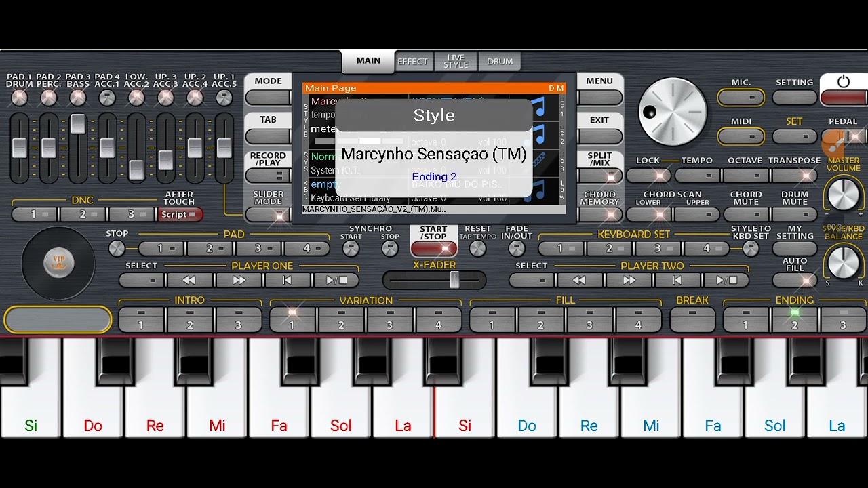Click the RESET TAP TEMPO knob
This screenshot has width=868, height=488.
tap(477, 249)
